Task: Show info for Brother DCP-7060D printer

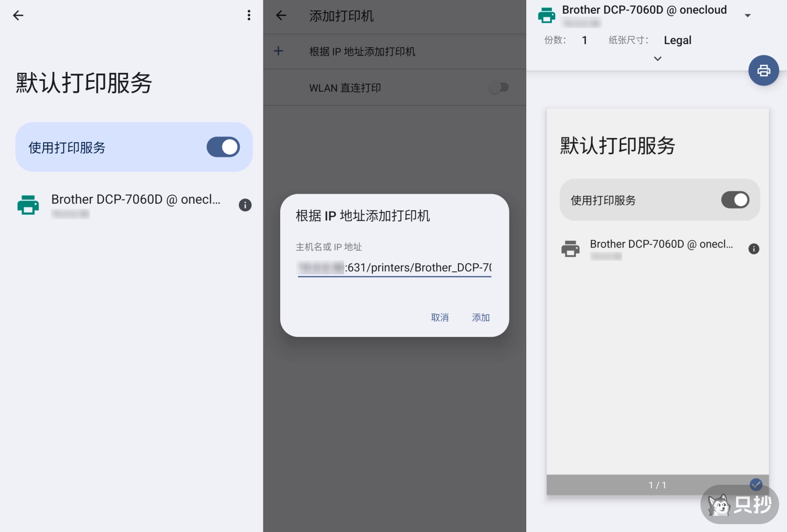Action: (x=245, y=205)
